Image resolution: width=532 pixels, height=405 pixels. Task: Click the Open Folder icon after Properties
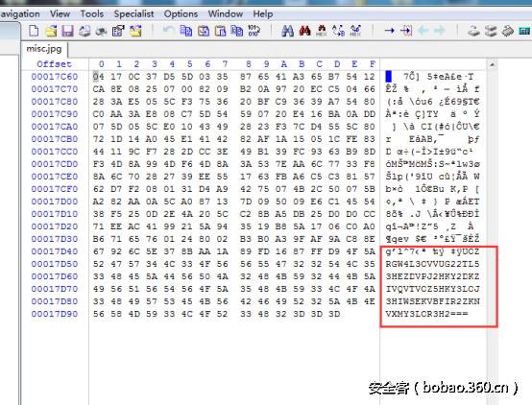[135, 31]
